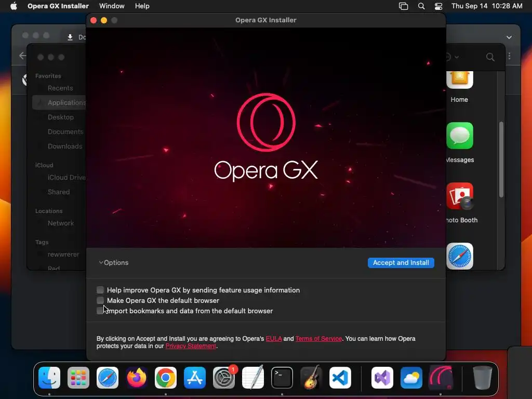Select the rewwrerer tag in Finder sidebar

pos(63,255)
